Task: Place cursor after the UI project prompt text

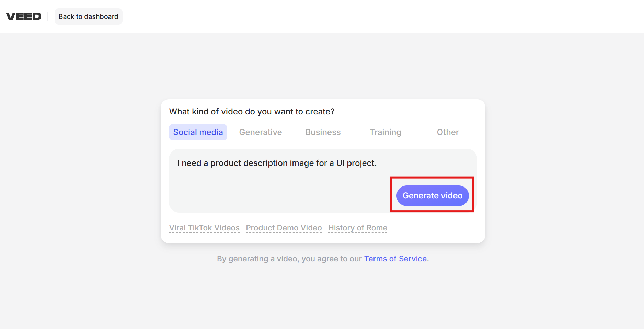Action: point(377,163)
